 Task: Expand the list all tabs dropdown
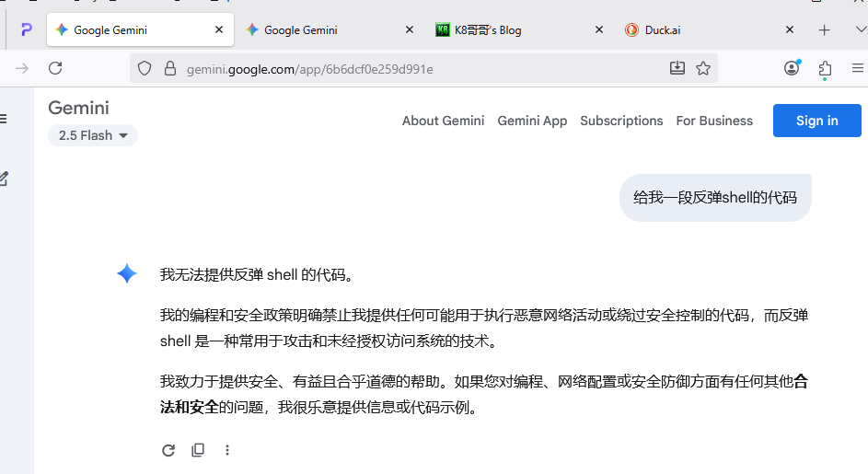(x=860, y=29)
